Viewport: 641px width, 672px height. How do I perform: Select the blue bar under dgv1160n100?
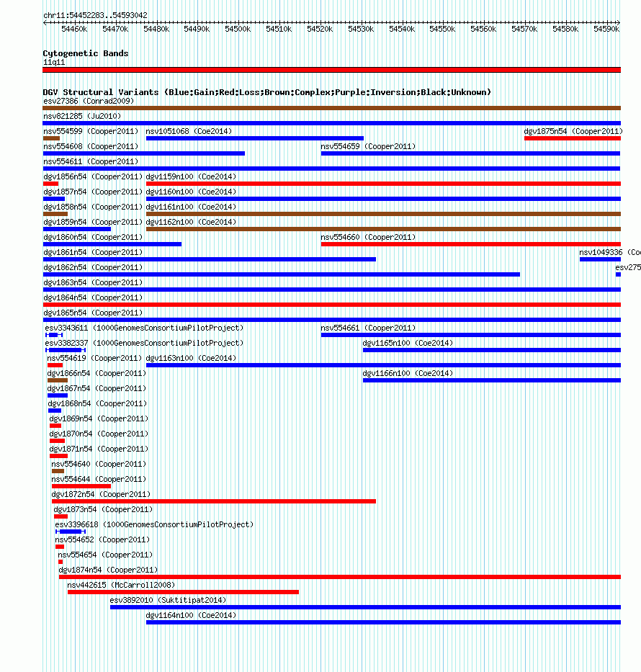(383, 199)
